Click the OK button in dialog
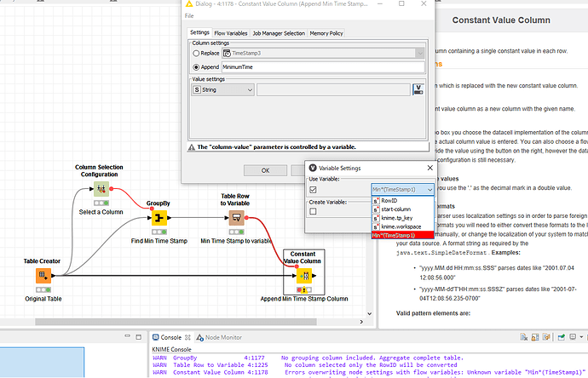 pos(265,170)
